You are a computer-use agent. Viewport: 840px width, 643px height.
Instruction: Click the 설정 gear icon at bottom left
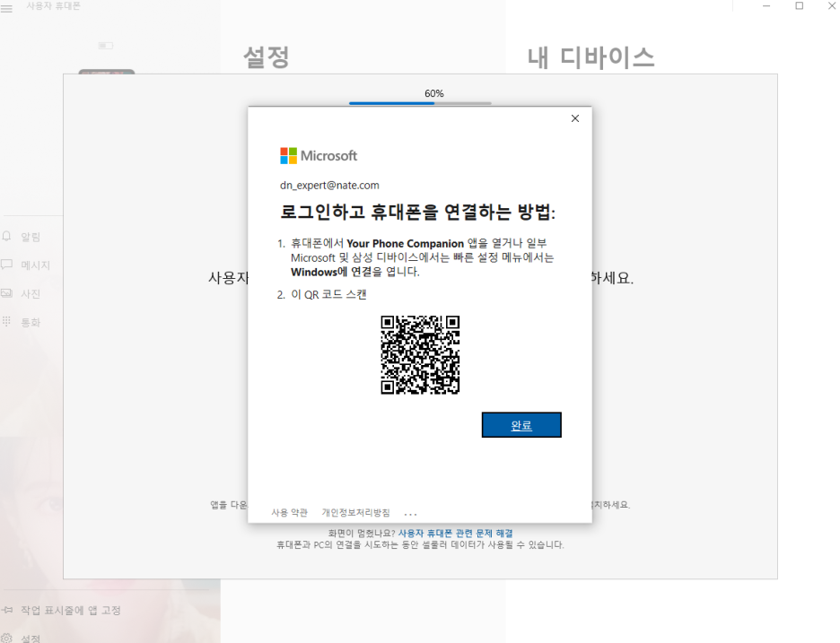tap(6, 639)
